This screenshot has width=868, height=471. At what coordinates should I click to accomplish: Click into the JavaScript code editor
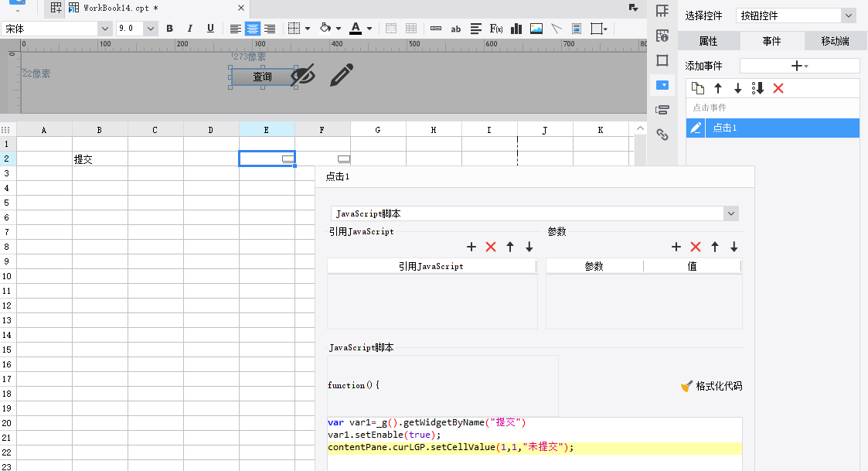(x=535, y=444)
